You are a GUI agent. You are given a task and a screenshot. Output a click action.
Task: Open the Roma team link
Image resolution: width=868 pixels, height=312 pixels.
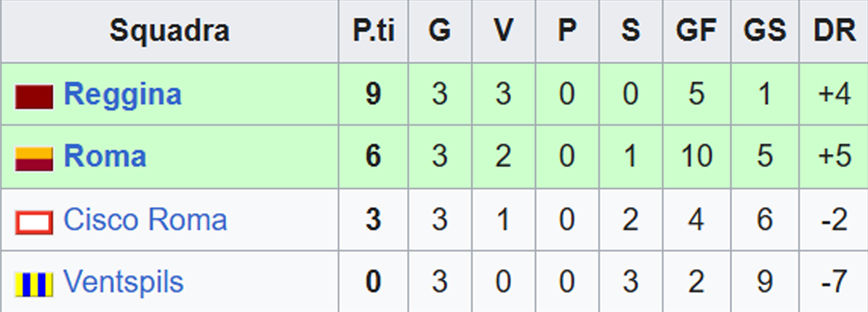tap(105, 157)
